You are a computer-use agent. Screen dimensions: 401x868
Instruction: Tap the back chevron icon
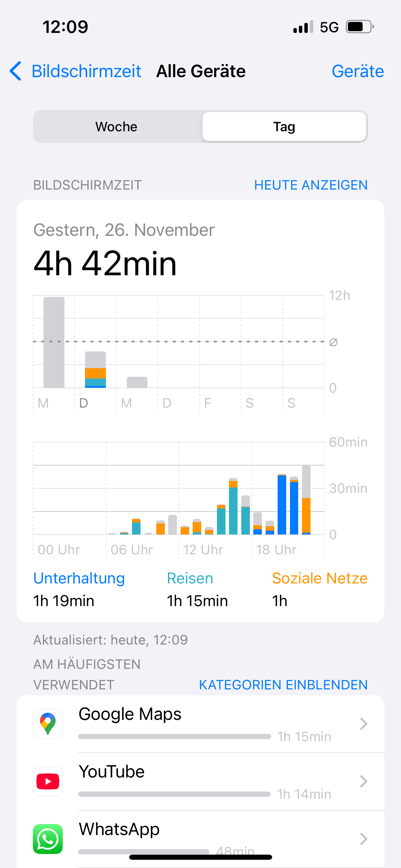tap(16, 71)
